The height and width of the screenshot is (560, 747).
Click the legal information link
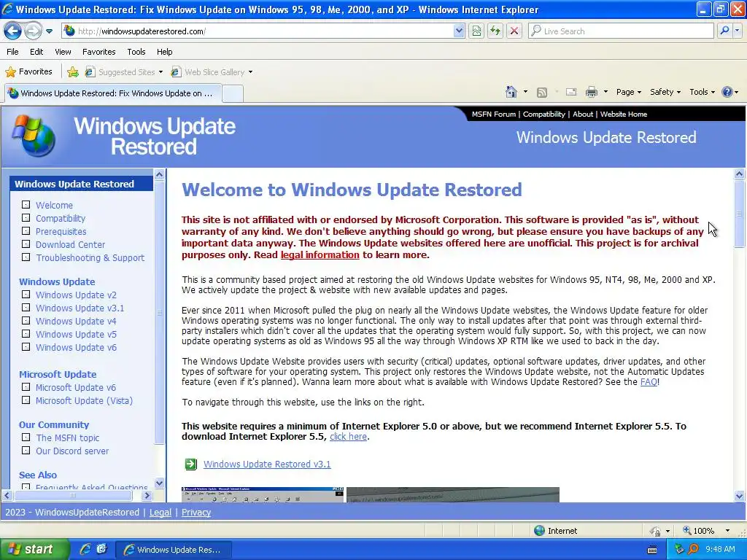point(320,254)
